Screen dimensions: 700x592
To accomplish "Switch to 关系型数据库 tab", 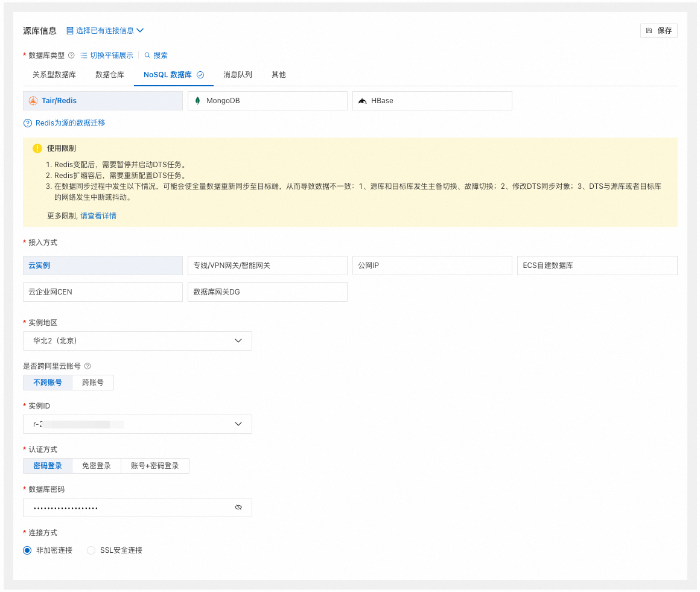I will click(x=54, y=75).
